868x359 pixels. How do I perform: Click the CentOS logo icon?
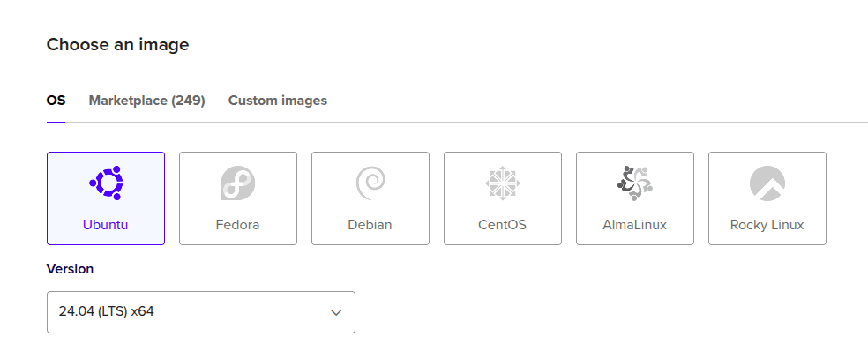click(x=503, y=183)
